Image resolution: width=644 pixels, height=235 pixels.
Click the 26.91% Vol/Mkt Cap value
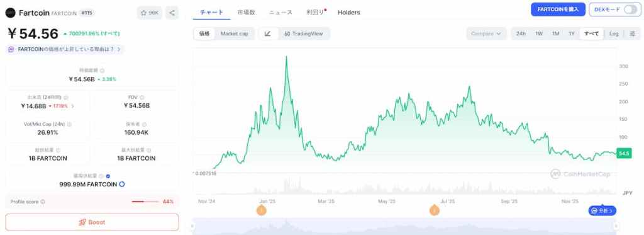coord(48,132)
